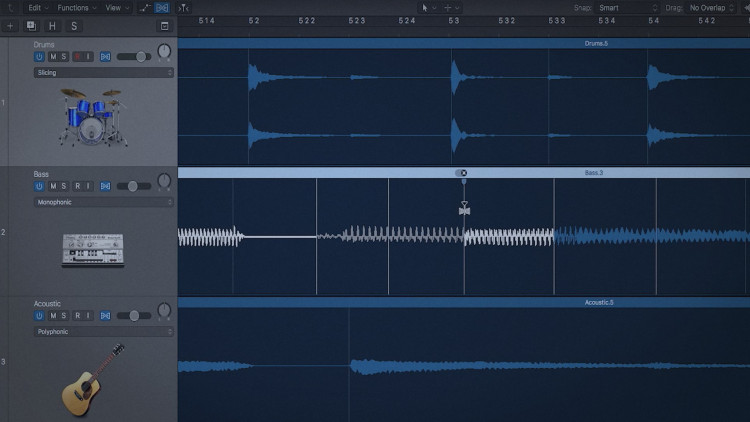Solo the Bass track
The image size is (750, 422).
(x=64, y=186)
